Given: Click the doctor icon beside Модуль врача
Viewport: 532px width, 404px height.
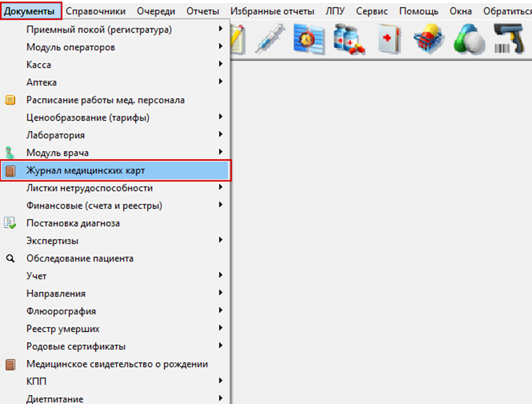Looking at the screenshot, I should pos(10,153).
